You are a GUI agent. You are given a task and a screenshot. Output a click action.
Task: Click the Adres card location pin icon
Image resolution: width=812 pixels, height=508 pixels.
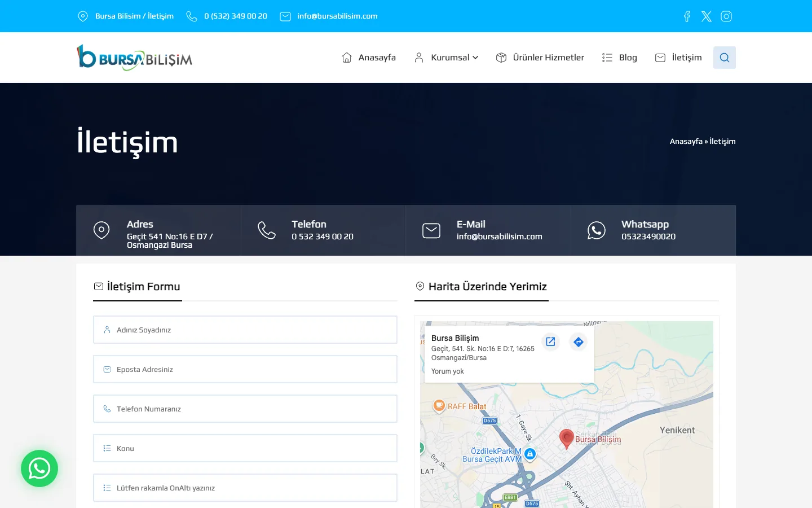(x=101, y=230)
